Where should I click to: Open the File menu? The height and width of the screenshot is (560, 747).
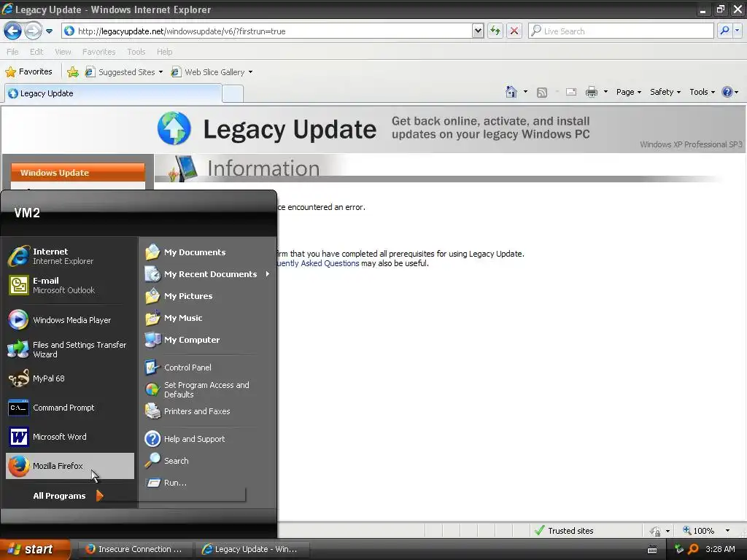click(13, 52)
